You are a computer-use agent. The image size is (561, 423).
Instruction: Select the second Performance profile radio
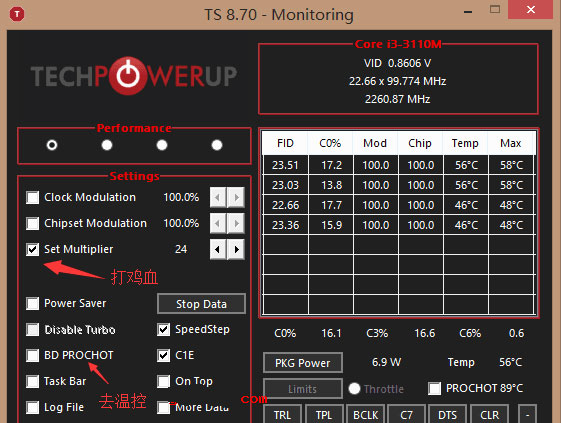point(107,145)
